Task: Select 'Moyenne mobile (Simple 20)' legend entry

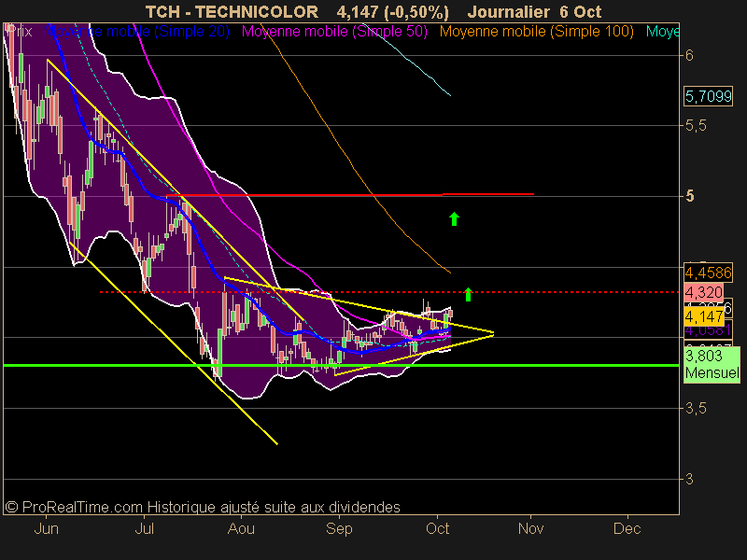Action: (x=136, y=32)
